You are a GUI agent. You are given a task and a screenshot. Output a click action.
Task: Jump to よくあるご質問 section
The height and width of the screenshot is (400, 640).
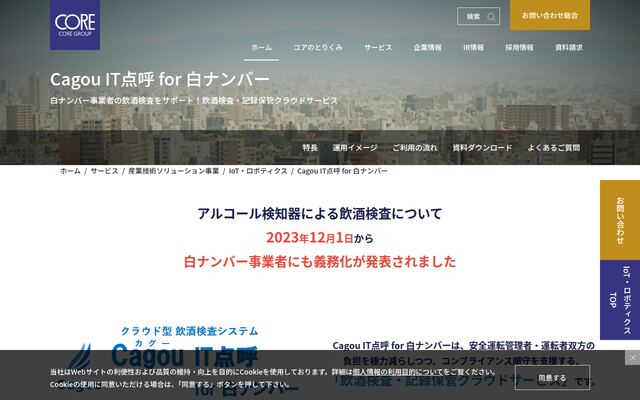553,148
